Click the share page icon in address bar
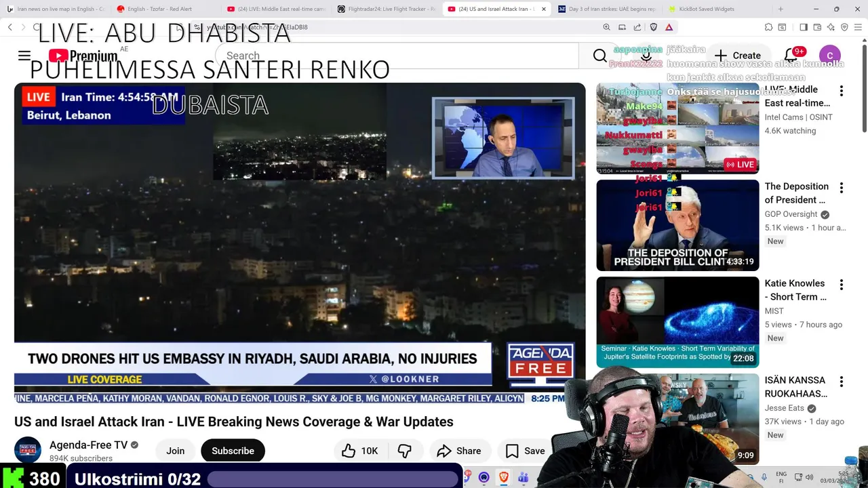 (637, 27)
